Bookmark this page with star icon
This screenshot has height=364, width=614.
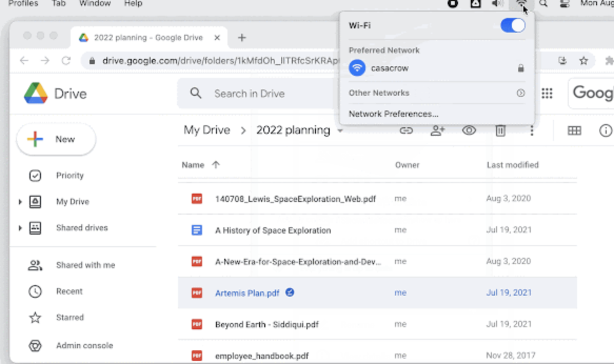(x=583, y=60)
